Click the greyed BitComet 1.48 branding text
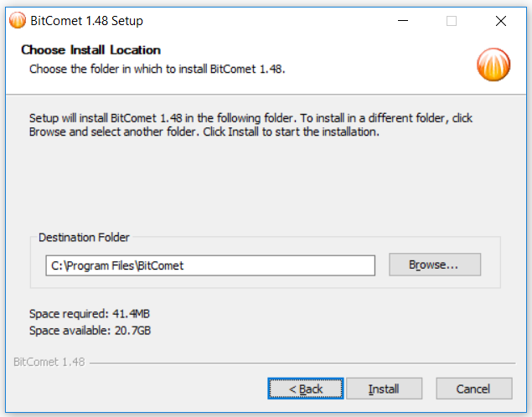The width and height of the screenshot is (532, 417). pyautogui.click(x=49, y=362)
